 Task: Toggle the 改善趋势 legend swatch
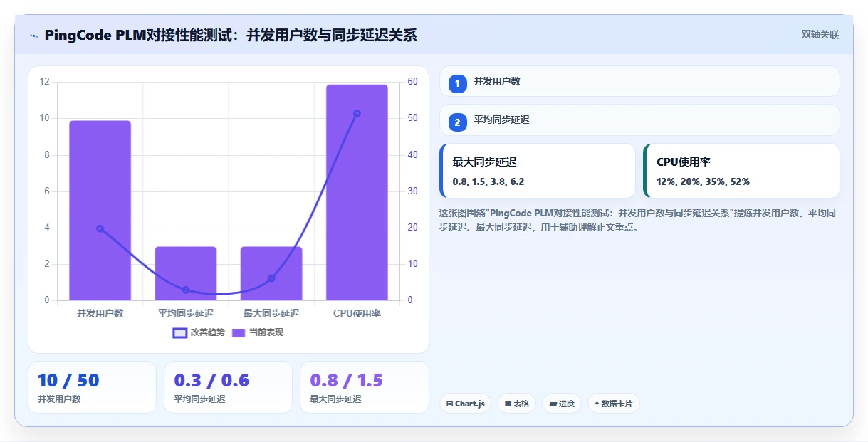[x=180, y=332]
